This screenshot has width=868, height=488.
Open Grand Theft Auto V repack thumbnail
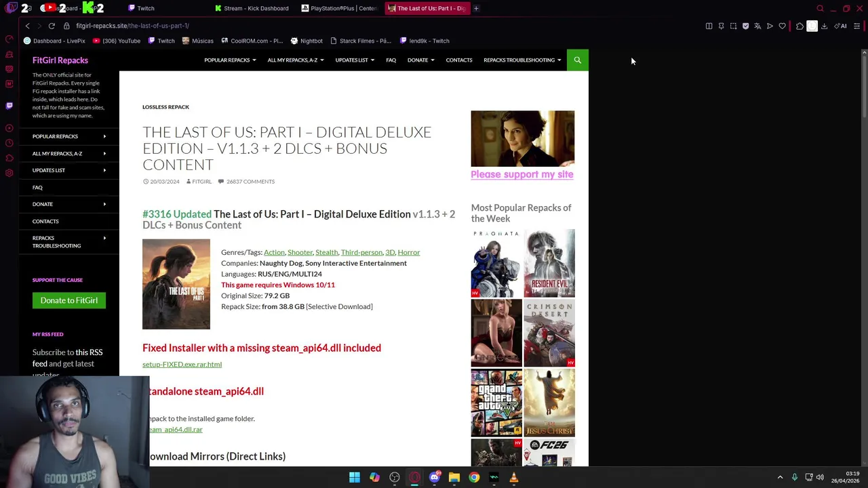(x=496, y=403)
